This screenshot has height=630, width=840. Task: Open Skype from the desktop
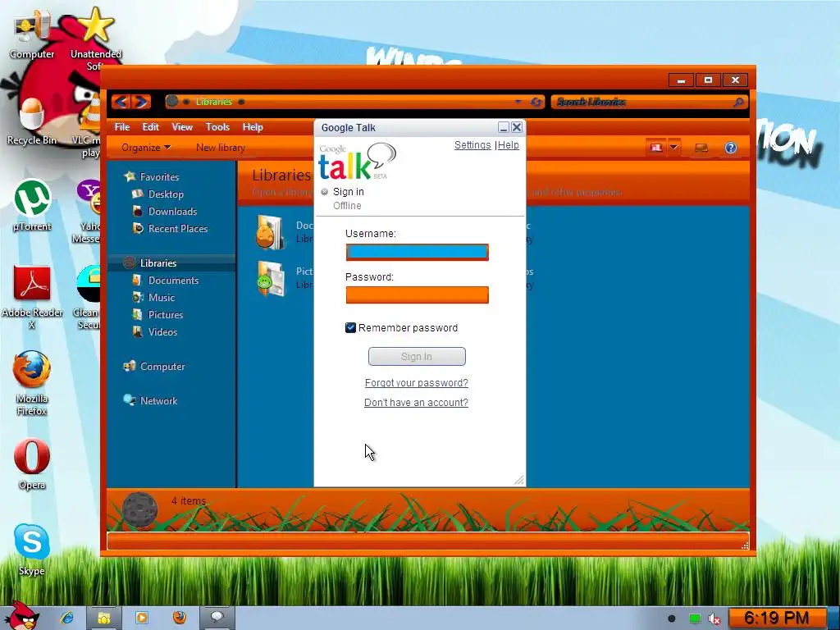click(x=32, y=550)
